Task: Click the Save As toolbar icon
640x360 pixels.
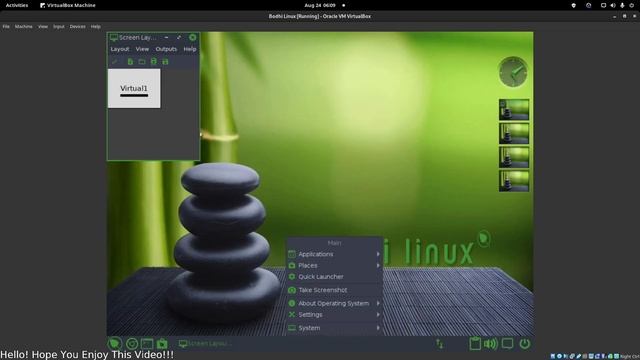Action: (165, 62)
